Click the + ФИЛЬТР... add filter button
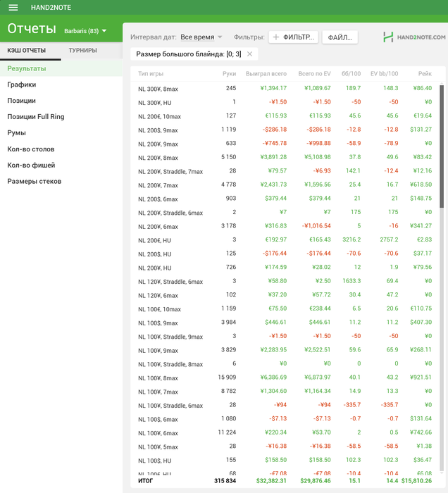This screenshot has height=493, width=448. click(x=293, y=37)
